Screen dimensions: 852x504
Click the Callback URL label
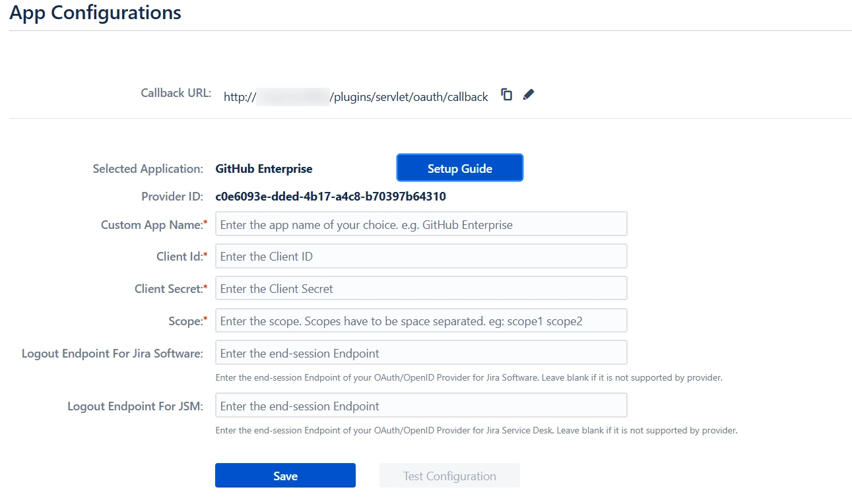176,93
